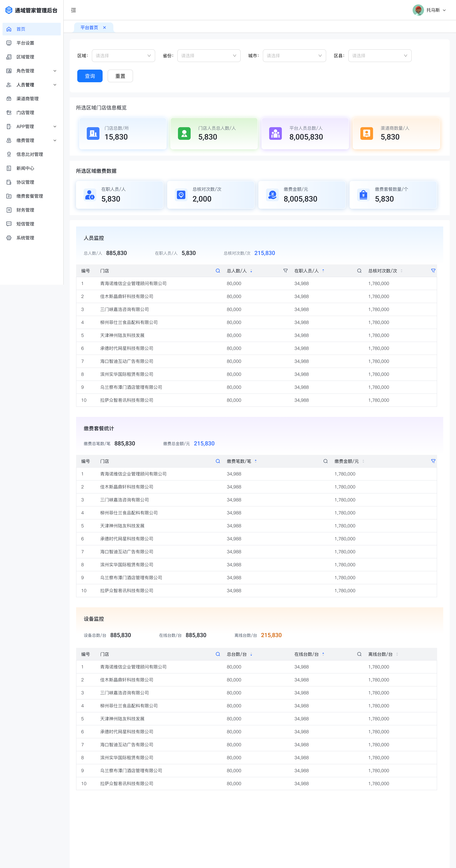Click 乌兰察布潭门酒店管理有限公司 in 设备监控 table
Image resolution: width=456 pixels, height=868 pixels.
131,771
